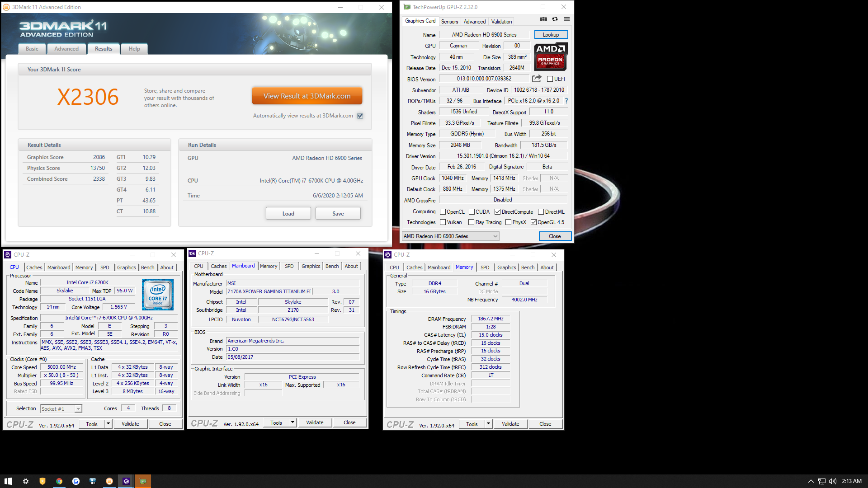Screen dimensions: 868x488
Task: Toggle the UEFI checkbox in GPU-Z
Action: 550,79
